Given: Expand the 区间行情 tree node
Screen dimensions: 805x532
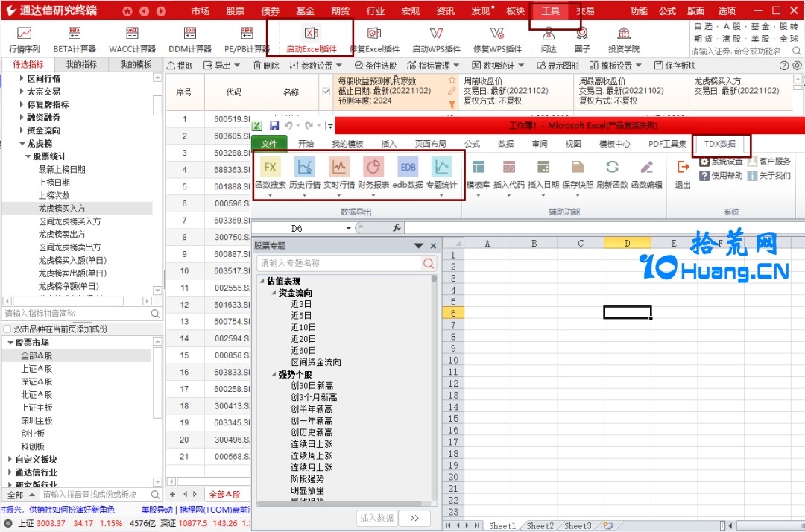Looking at the screenshot, I should [22, 78].
